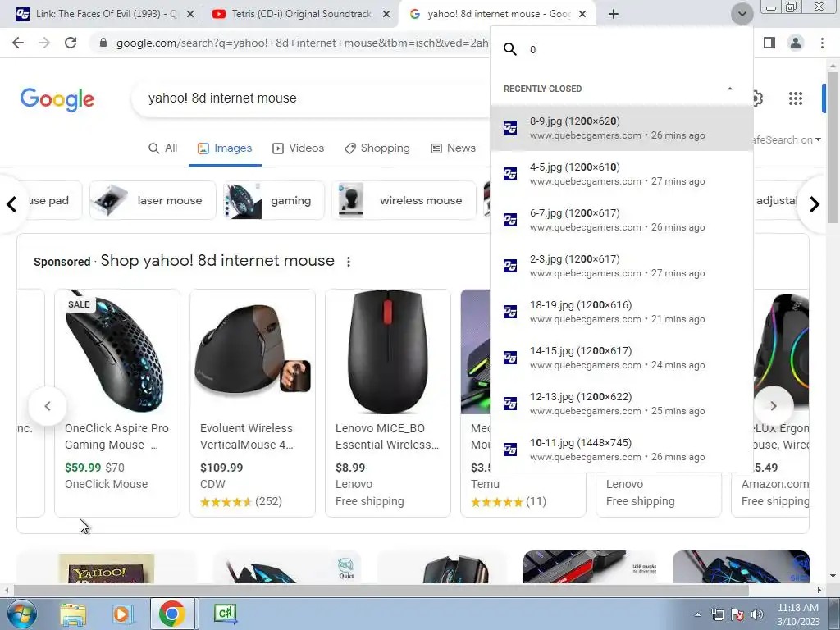The height and width of the screenshot is (630, 840).
Task: Open the Google apps grid
Action: 796,98
